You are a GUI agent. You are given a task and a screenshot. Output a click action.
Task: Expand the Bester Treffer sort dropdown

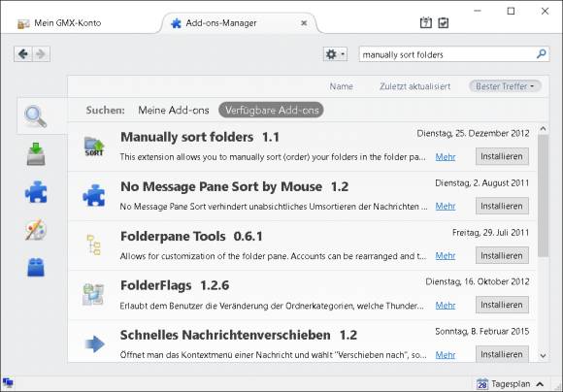(505, 86)
